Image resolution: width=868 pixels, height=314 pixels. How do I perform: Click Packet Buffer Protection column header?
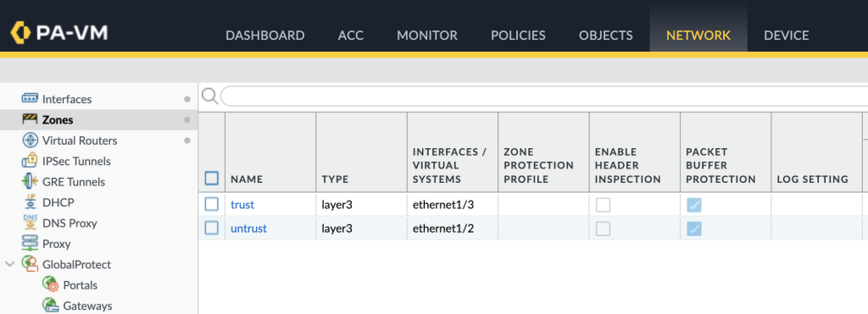(721, 165)
